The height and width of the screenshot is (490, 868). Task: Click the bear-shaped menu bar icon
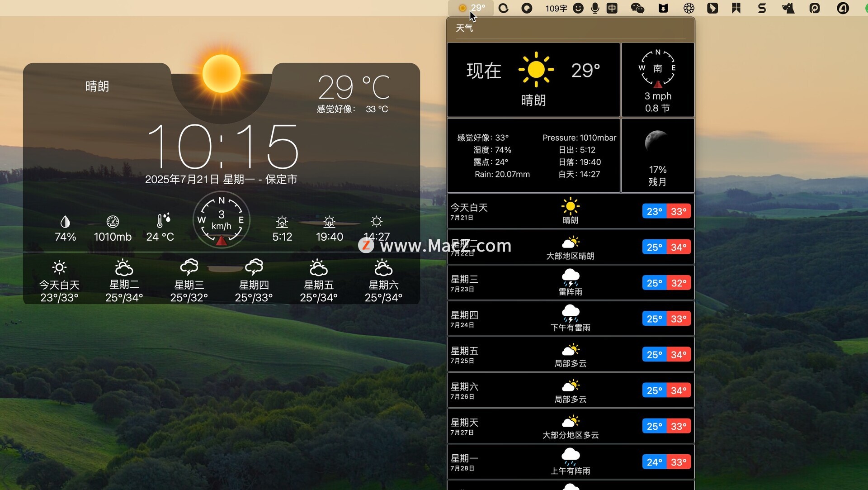tap(663, 8)
